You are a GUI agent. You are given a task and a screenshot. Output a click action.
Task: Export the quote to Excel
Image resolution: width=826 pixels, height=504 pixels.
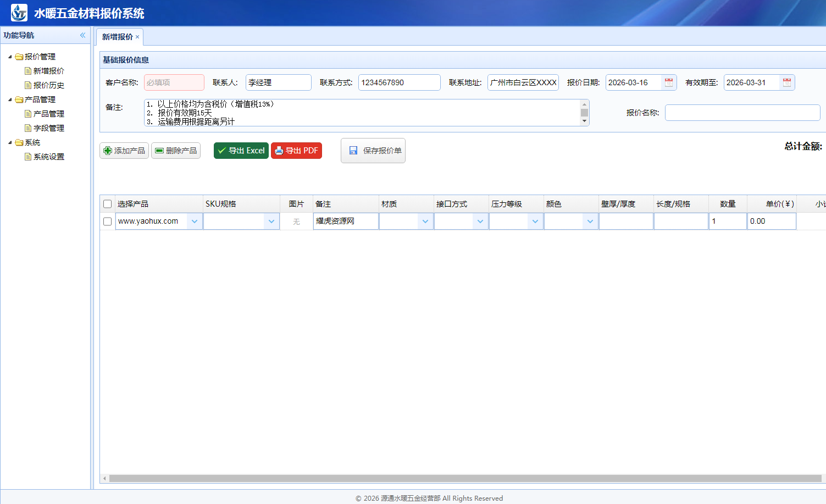tap(241, 151)
